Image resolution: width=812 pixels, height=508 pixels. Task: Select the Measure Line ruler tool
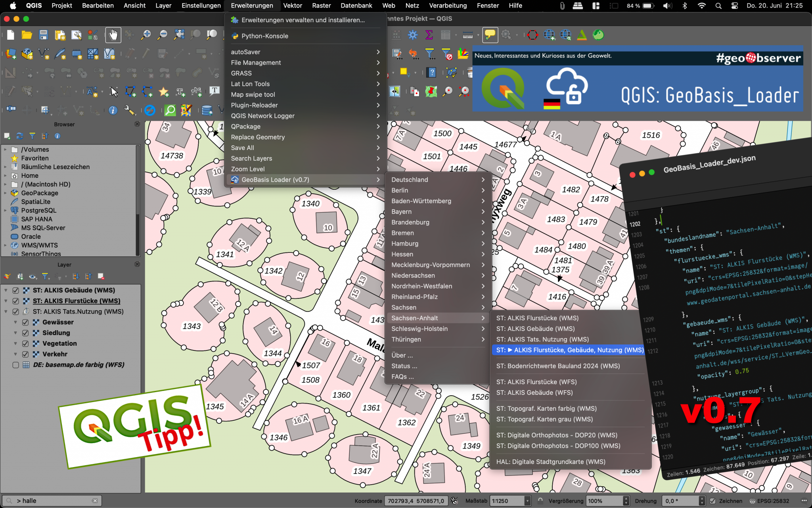coord(468,35)
